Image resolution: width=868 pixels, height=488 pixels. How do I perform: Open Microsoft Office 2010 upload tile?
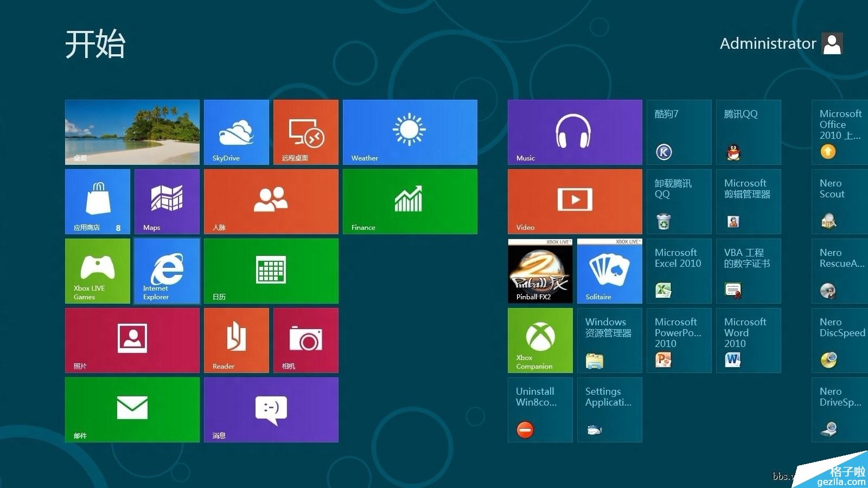[840, 132]
